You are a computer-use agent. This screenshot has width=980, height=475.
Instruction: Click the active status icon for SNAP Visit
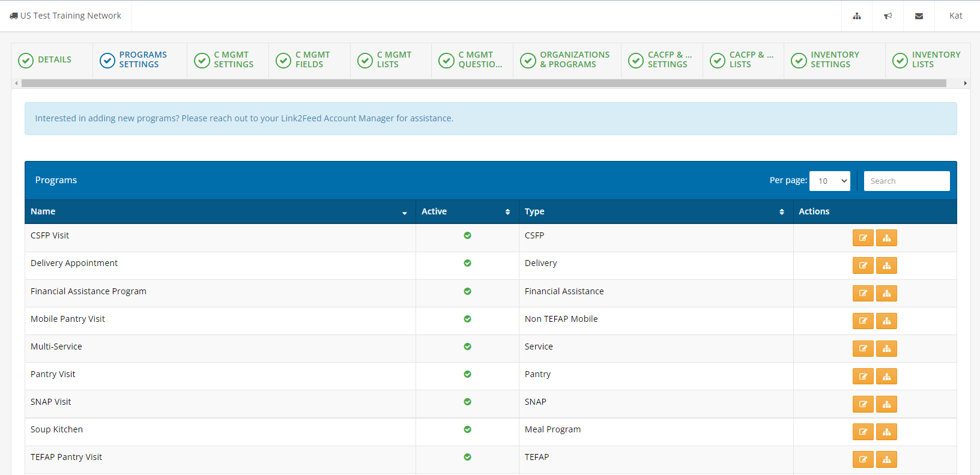[467, 402]
